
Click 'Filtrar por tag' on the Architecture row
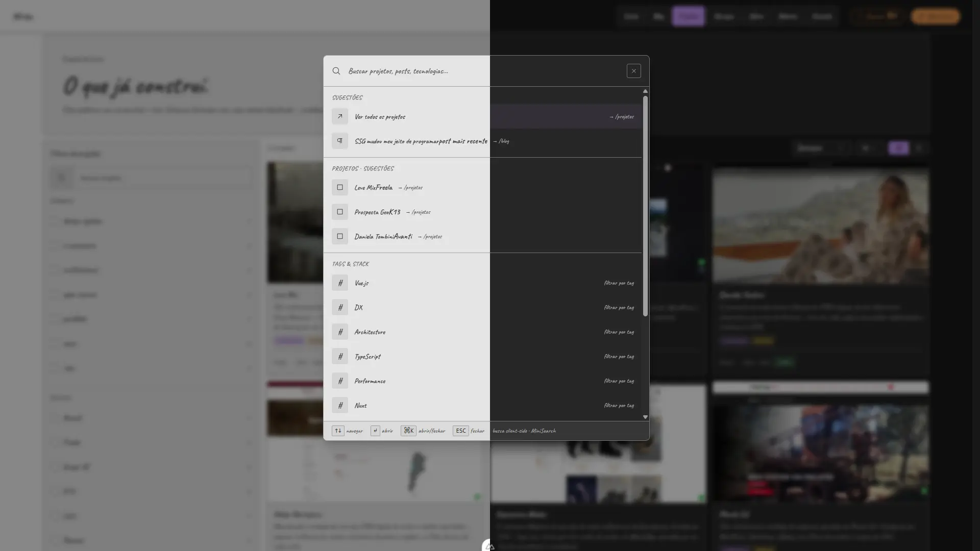tap(619, 332)
